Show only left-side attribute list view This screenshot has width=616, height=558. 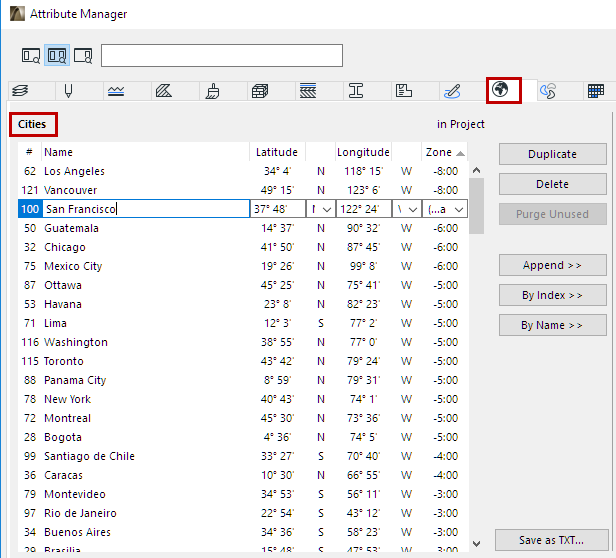(31, 55)
